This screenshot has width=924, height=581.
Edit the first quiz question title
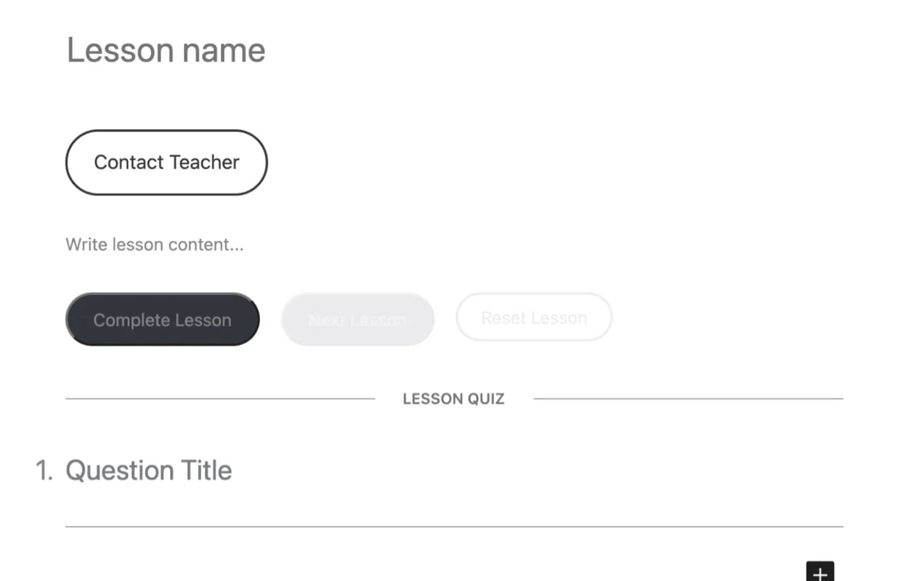coord(149,470)
